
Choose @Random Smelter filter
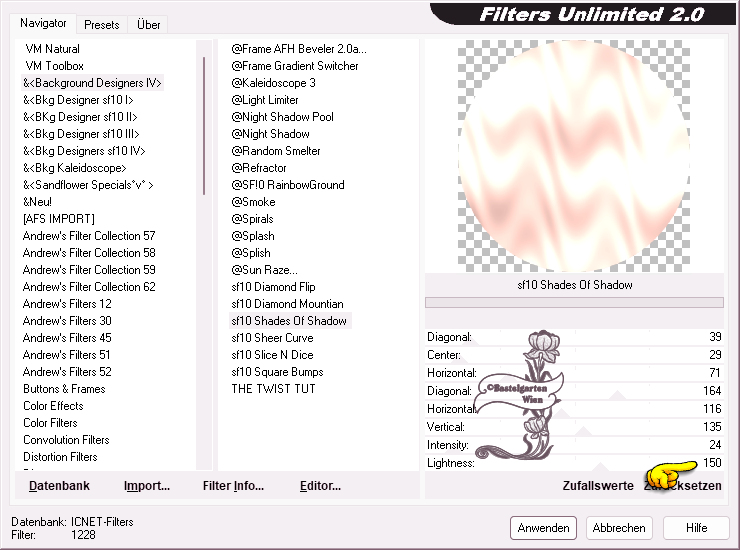276,151
